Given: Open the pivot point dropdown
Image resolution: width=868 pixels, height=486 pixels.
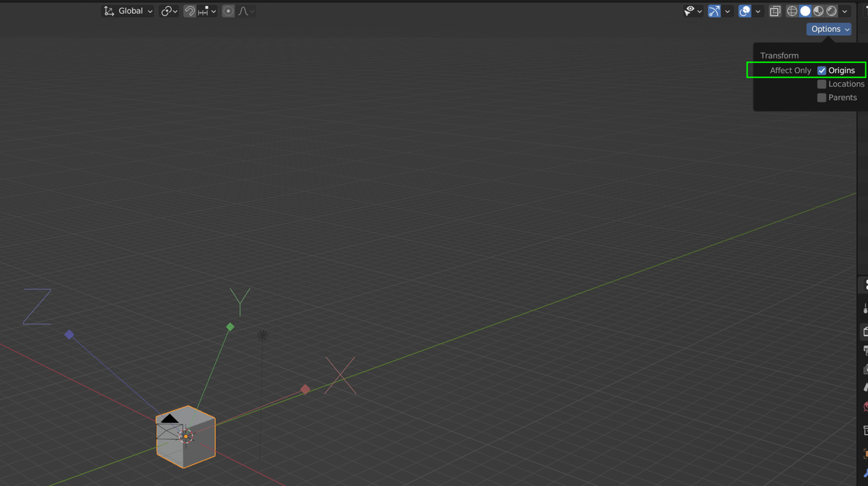Looking at the screenshot, I should click(x=169, y=11).
